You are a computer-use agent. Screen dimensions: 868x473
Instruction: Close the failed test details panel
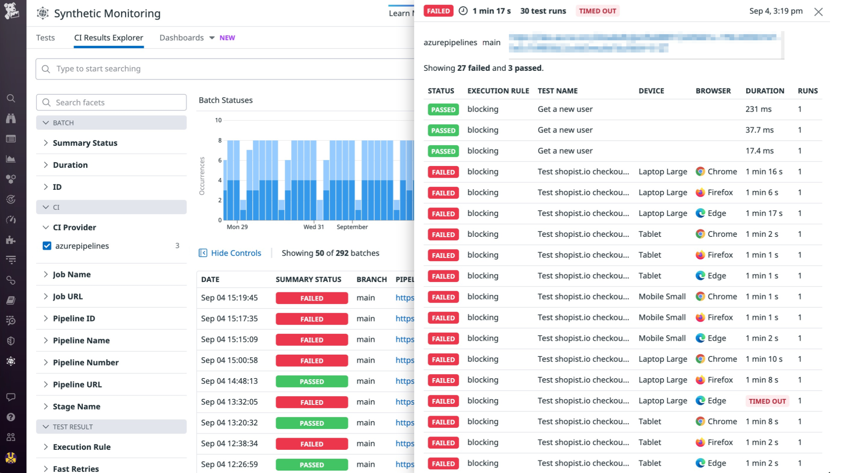point(819,12)
